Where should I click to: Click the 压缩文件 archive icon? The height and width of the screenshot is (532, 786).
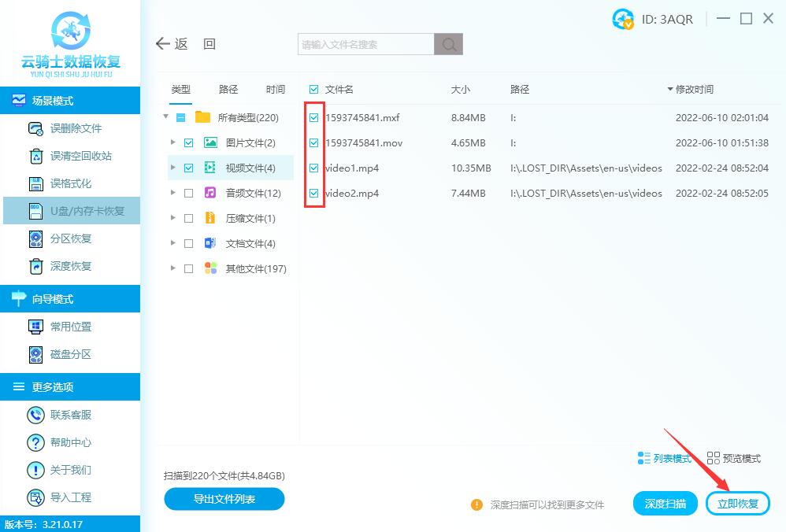coord(210,218)
